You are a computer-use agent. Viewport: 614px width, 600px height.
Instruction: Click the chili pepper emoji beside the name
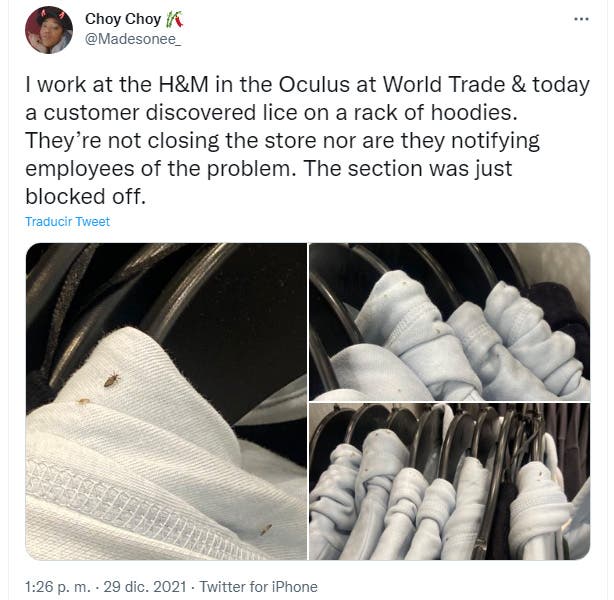point(173,19)
